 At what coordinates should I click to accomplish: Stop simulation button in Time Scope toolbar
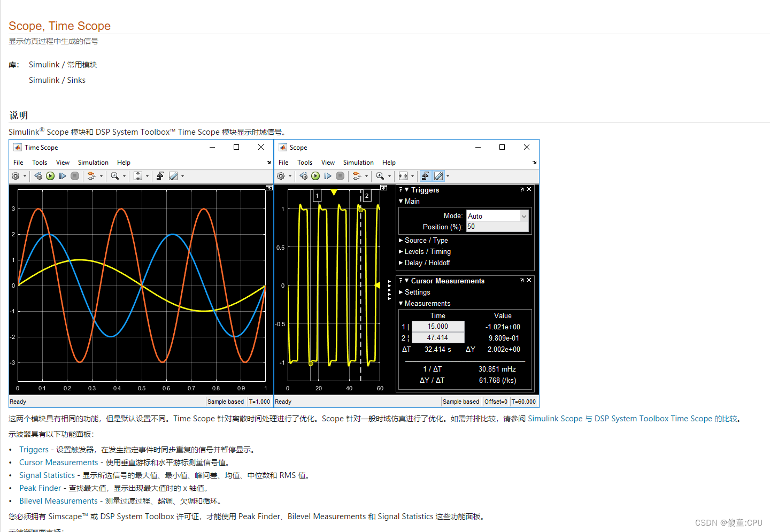tap(75, 176)
